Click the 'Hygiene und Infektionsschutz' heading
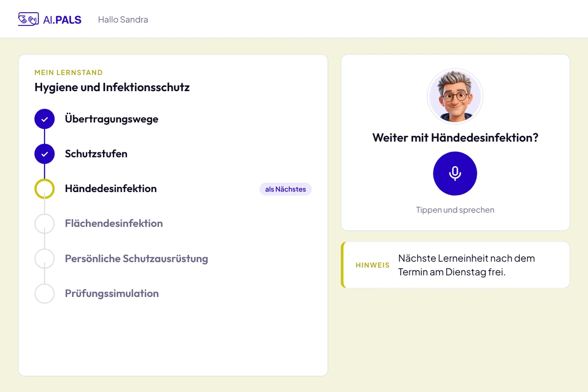This screenshot has width=588, height=392. tap(112, 88)
